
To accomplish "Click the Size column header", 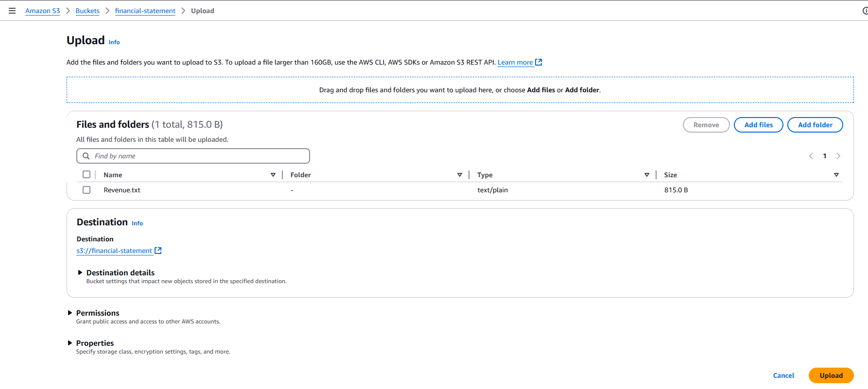I will (x=670, y=175).
